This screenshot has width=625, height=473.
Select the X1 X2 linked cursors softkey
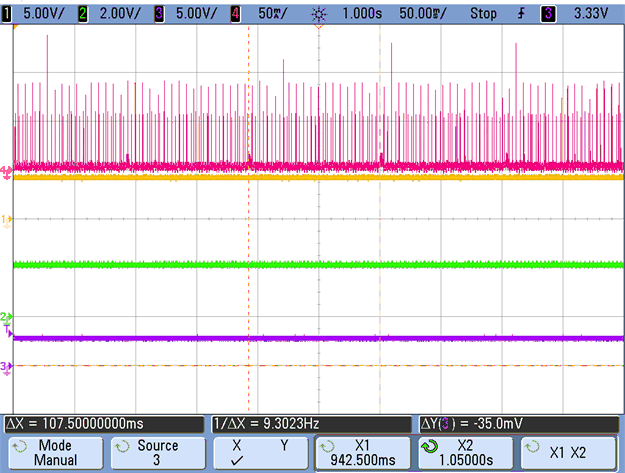click(x=568, y=453)
